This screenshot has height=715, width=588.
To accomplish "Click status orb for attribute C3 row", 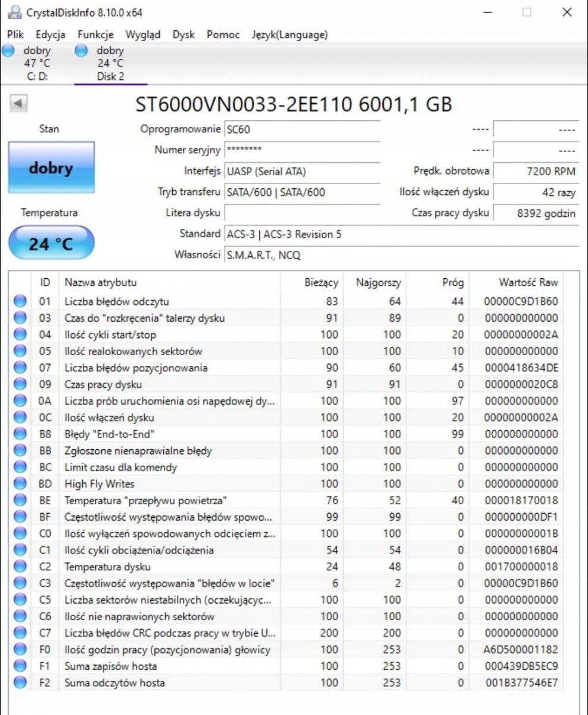I will (20, 583).
